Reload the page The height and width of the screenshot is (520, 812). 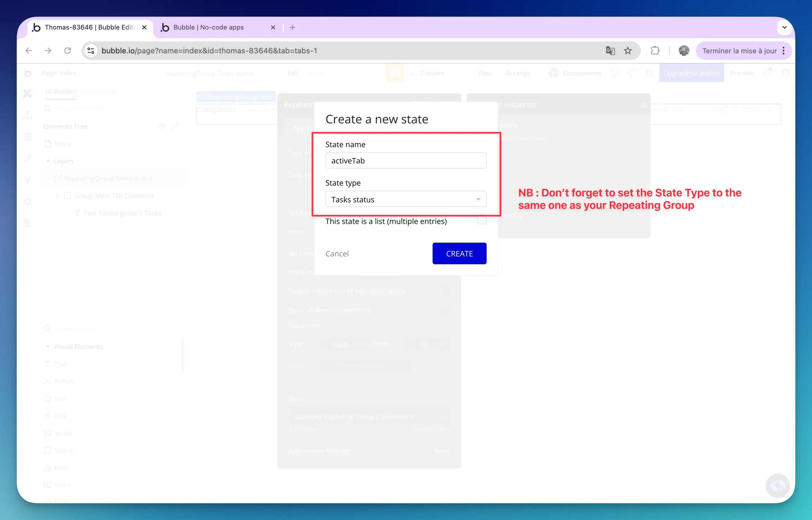point(68,51)
